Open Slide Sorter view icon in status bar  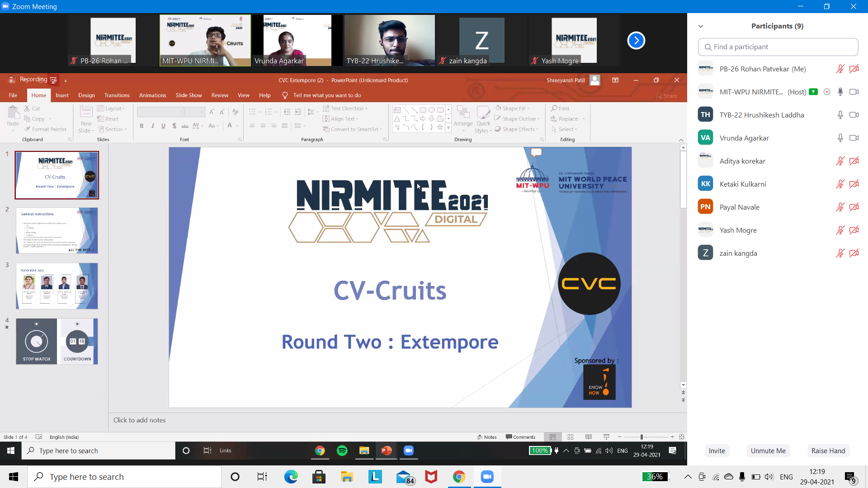571,437
